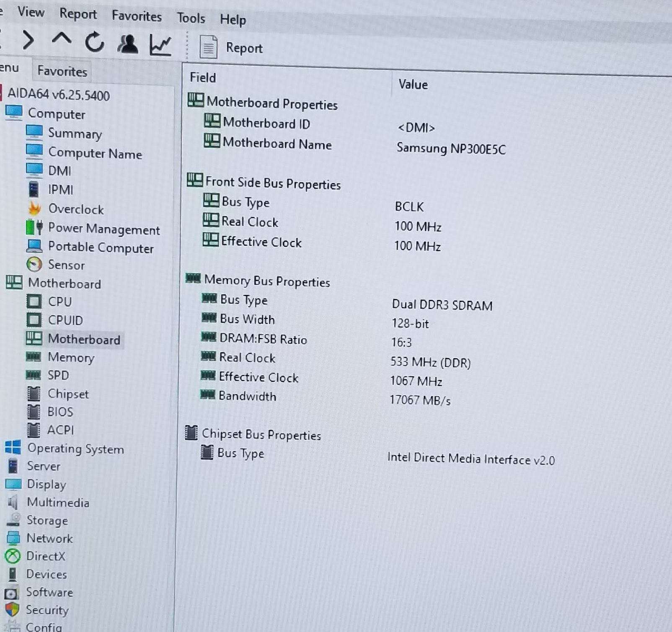The image size is (672, 632).
Task: Expand the Operating System category
Action: 75,449
